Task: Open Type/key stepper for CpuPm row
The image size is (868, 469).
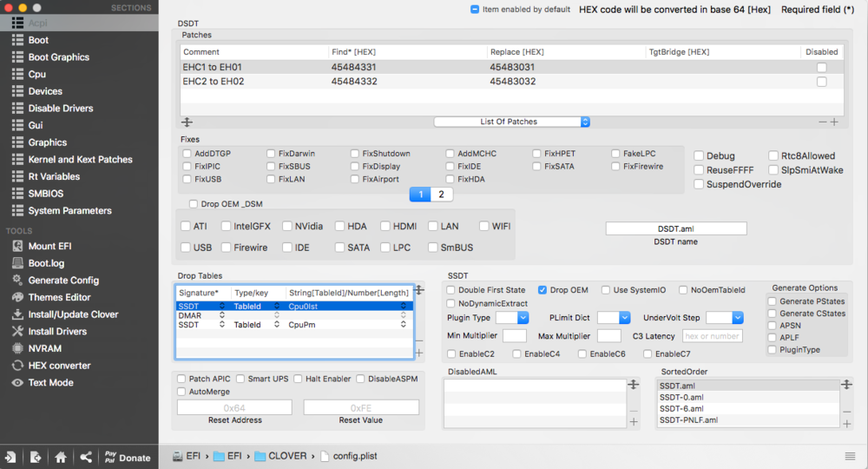Action: pos(277,325)
